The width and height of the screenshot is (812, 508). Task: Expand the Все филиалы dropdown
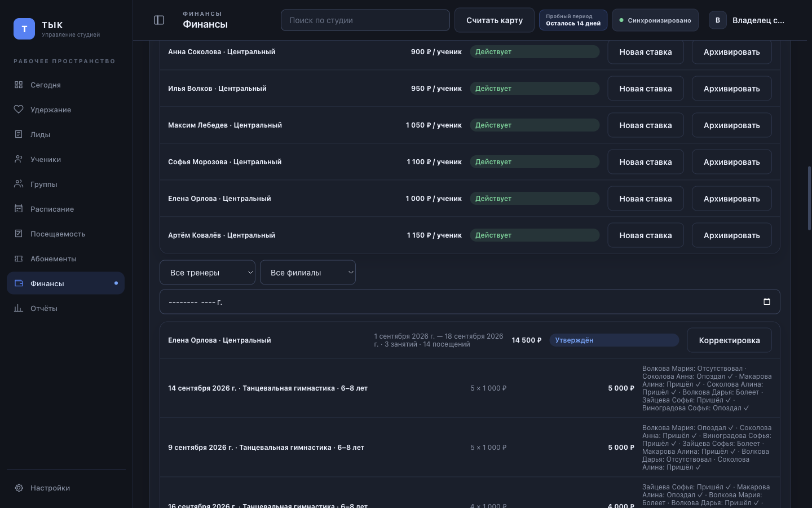pyautogui.click(x=308, y=273)
